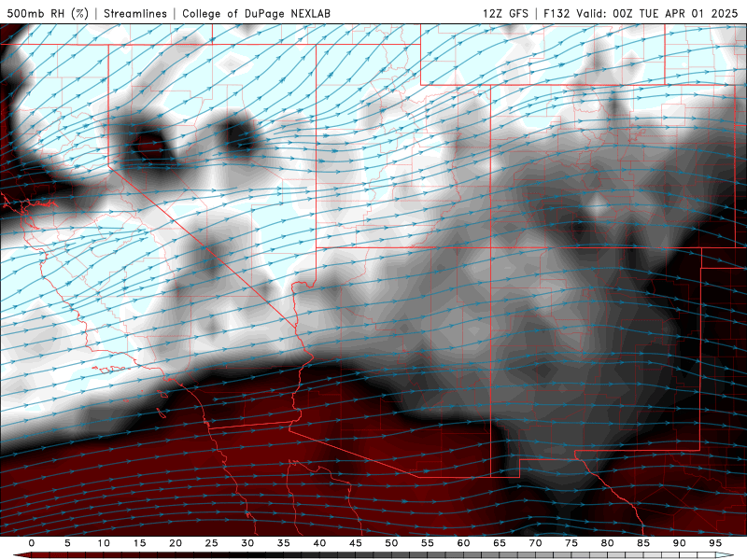Select the "70" humidity legend label
Screen dimensions: 747x560
[x=535, y=543]
